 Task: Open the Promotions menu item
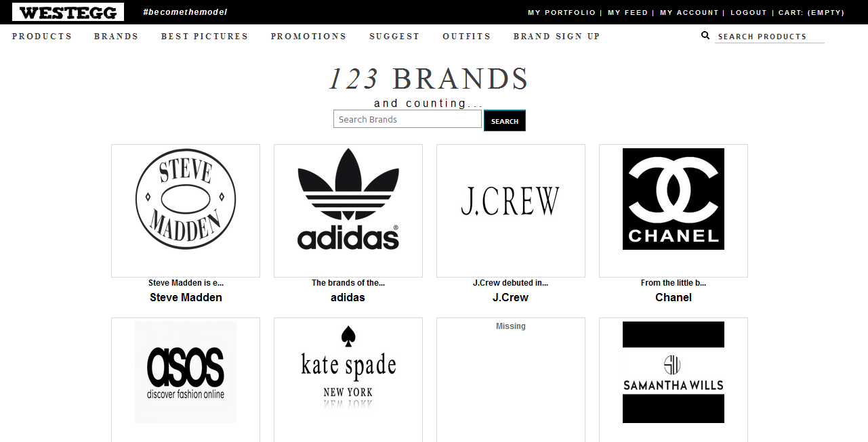[x=308, y=37]
